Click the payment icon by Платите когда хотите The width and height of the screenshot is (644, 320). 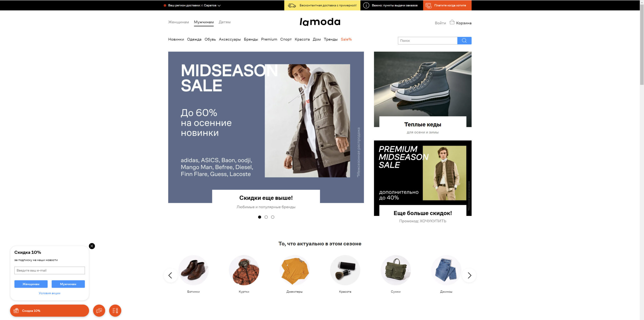pos(428,5)
